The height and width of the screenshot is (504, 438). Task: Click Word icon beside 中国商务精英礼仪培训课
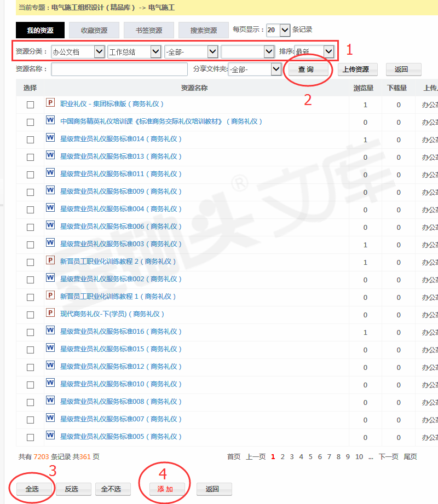pyautogui.click(x=50, y=120)
